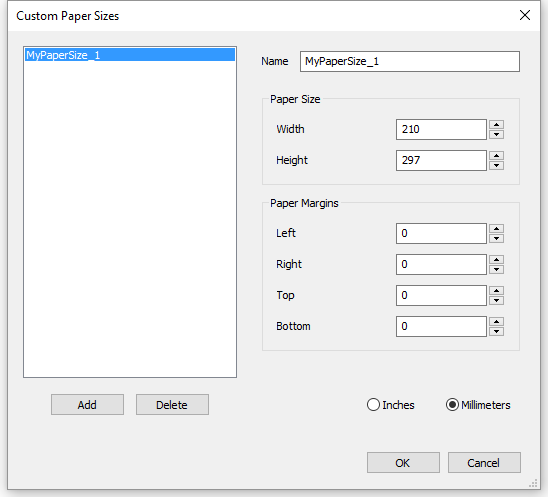Increase the Width spinner up arrow
Screen dimensions: 548x497
pos(496,125)
